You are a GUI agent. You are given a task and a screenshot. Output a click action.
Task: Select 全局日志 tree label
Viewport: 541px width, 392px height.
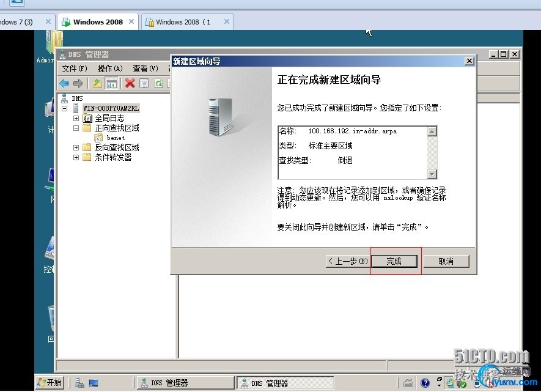pyautogui.click(x=109, y=119)
